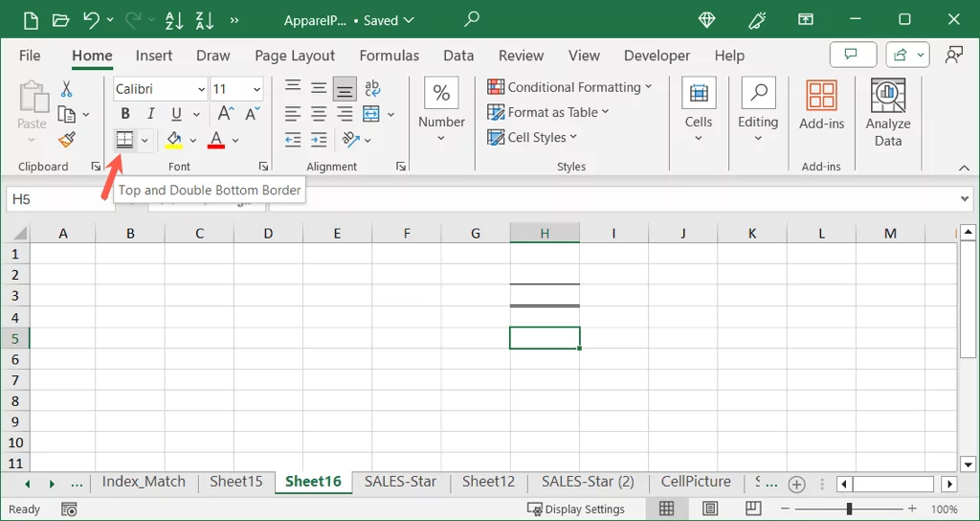This screenshot has height=521, width=980.
Task: Click the Comments button
Action: click(x=853, y=55)
